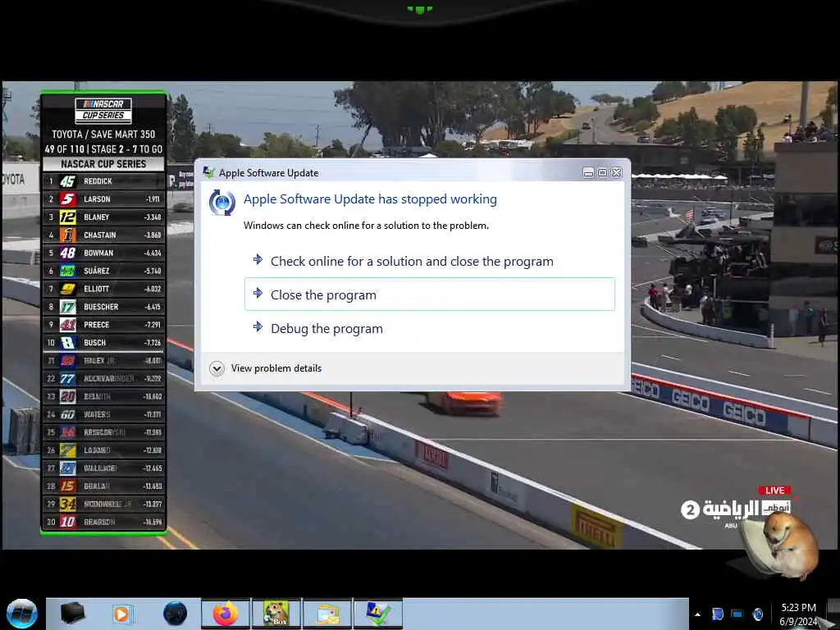Click the number 45 car badge
Screen dimensions: 840x630
67,181
